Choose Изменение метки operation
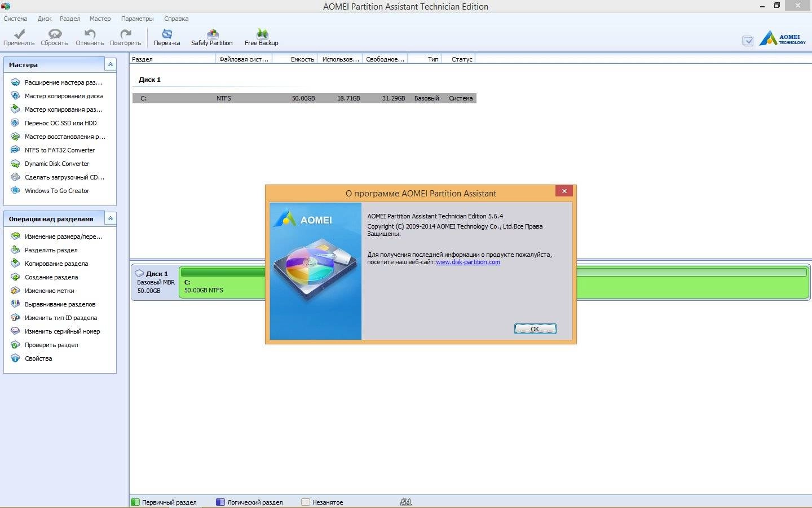The image size is (812, 508). (x=49, y=291)
